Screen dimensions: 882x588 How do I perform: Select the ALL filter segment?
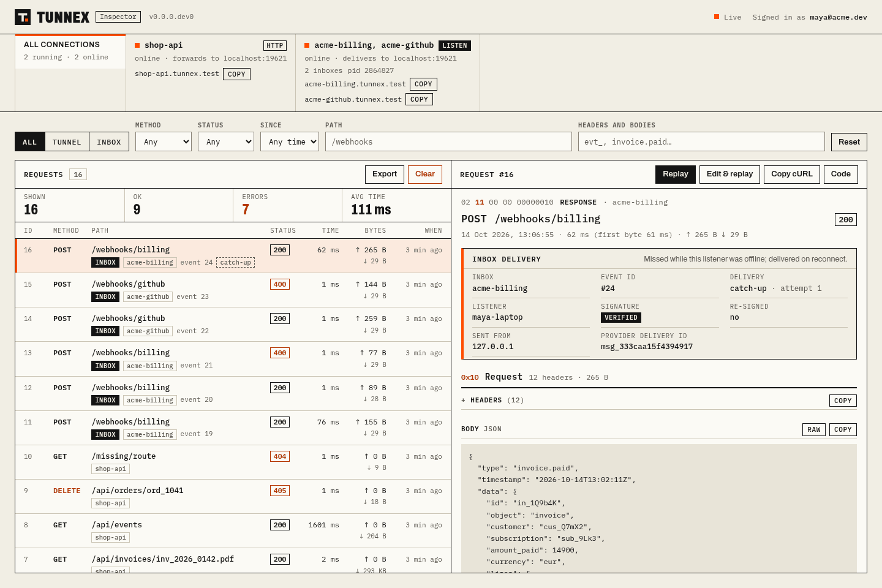(30, 141)
